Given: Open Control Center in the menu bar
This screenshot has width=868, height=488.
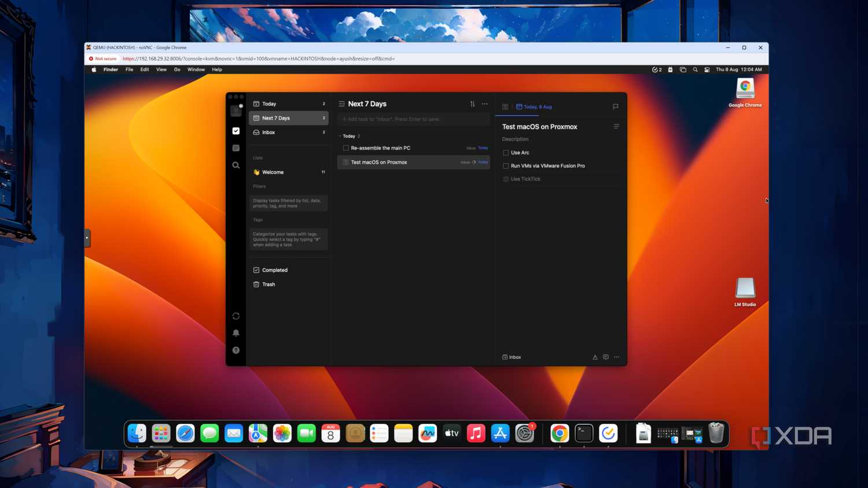Looking at the screenshot, I should tap(707, 69).
